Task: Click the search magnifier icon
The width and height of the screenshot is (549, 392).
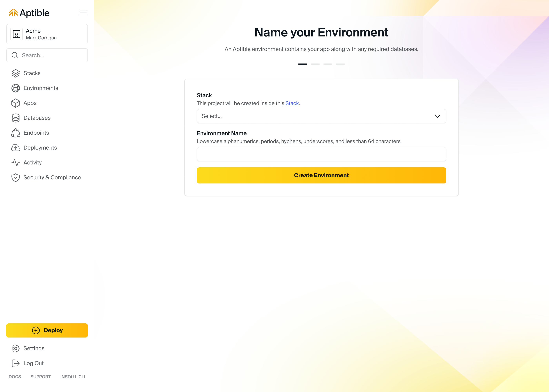Action: [x=15, y=55]
